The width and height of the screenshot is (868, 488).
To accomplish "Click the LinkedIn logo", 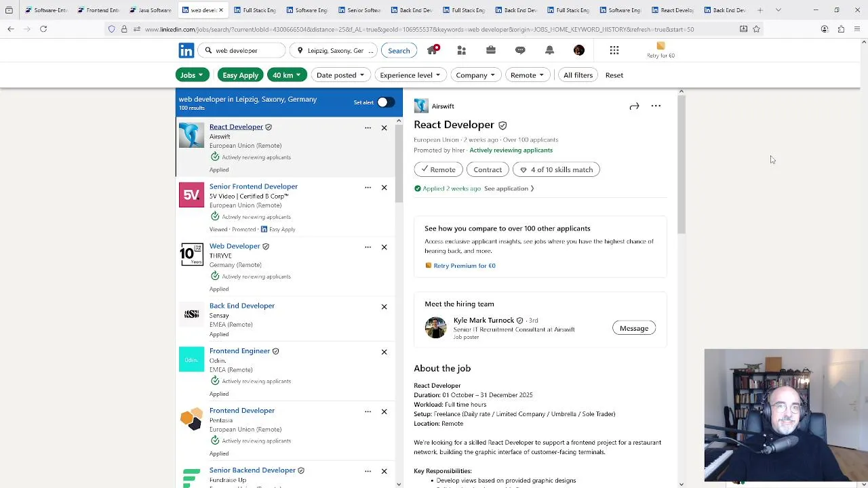I will pyautogui.click(x=186, y=50).
